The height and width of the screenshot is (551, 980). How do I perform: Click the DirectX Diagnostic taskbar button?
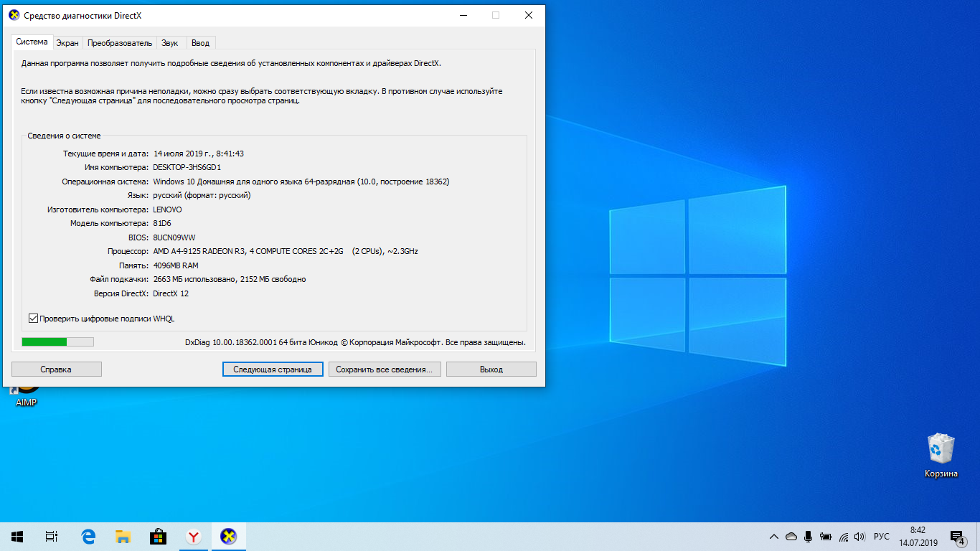(228, 536)
